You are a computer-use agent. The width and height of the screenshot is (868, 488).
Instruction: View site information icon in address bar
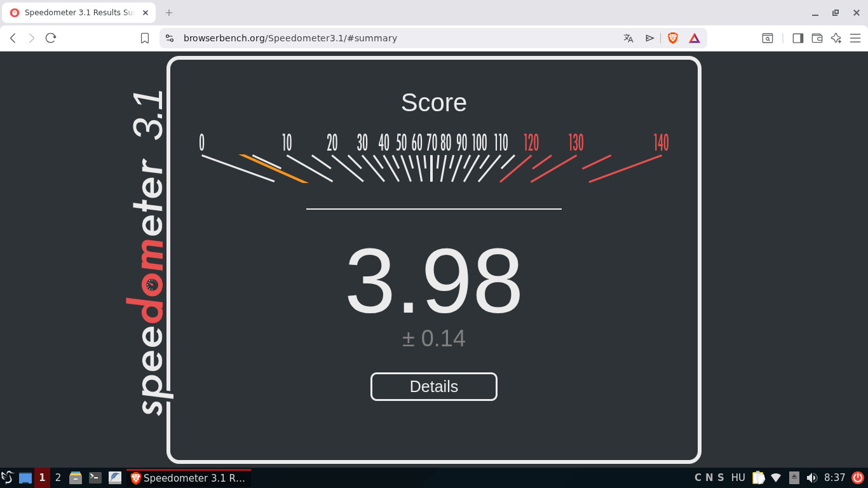coord(169,38)
